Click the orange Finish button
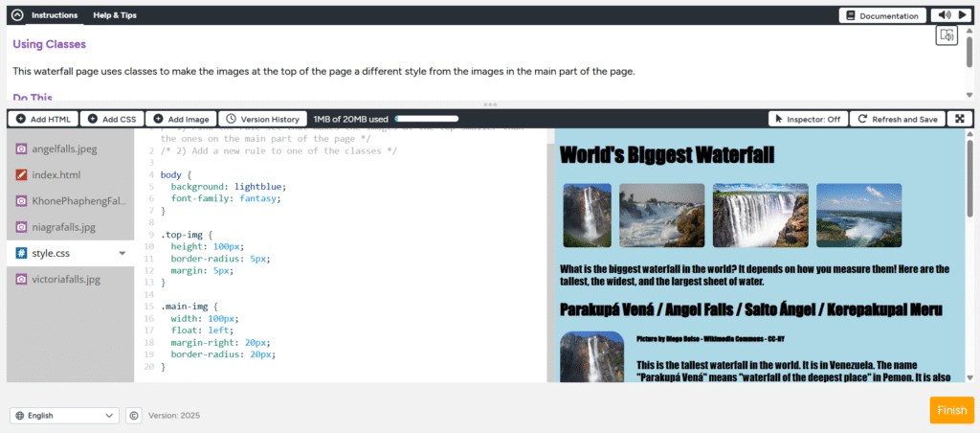 coord(951,410)
